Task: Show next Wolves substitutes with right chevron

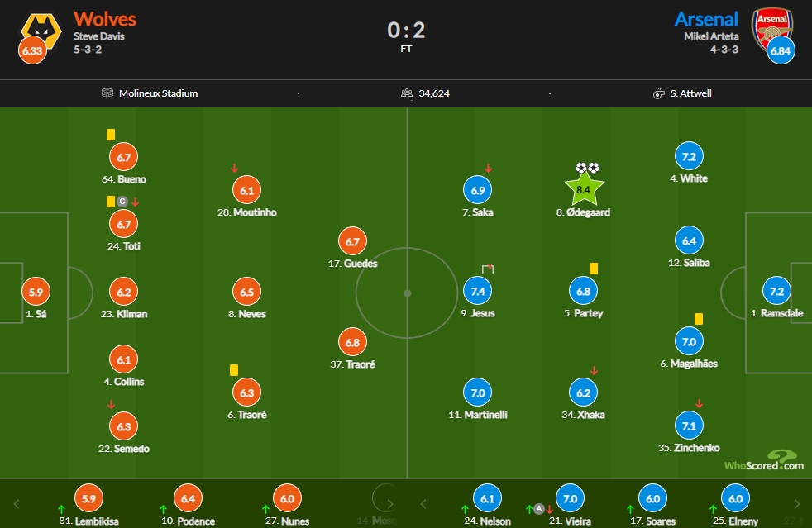Action: pos(390,504)
